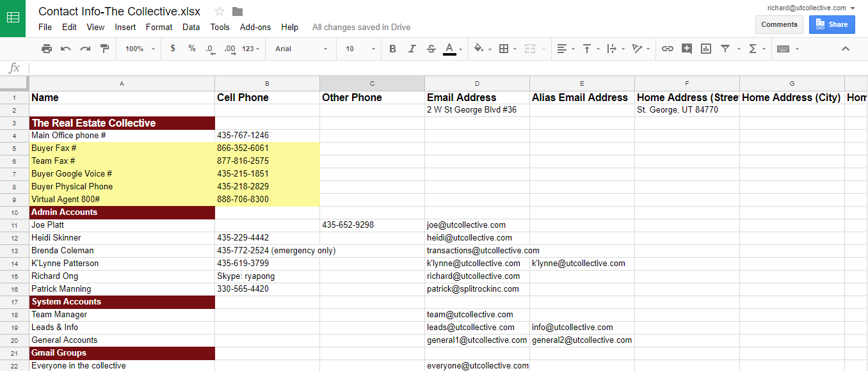Open the View menu
Screen dimensions: 868x371
click(x=95, y=27)
